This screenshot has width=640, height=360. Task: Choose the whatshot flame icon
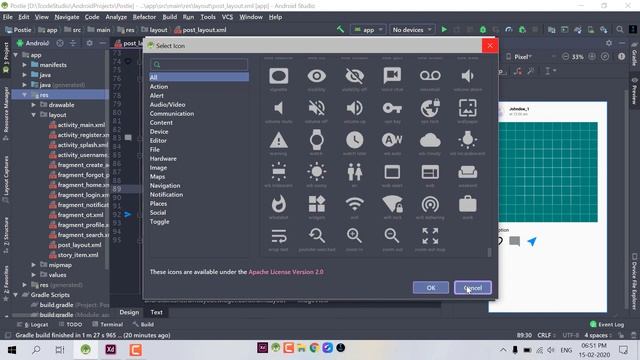pyautogui.click(x=279, y=204)
